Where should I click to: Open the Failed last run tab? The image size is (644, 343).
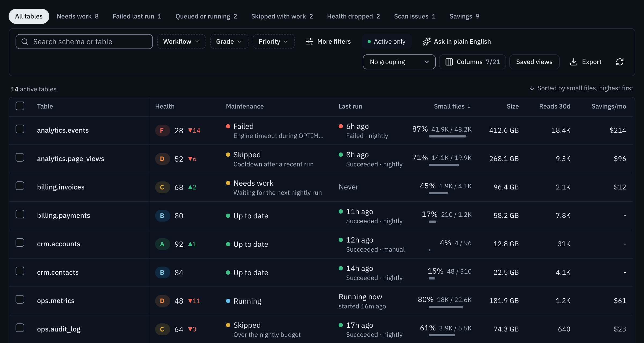(137, 16)
